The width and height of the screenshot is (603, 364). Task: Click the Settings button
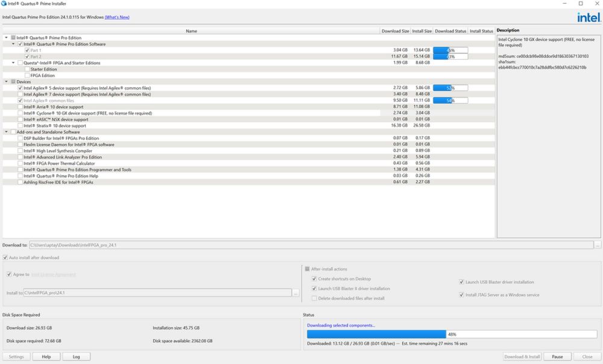(x=16, y=357)
